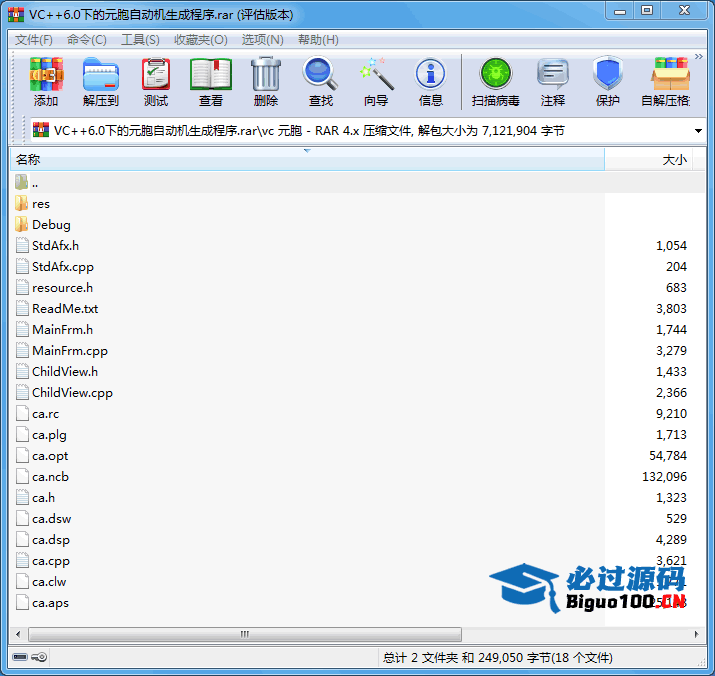Click the horizontal scrollbar thumb
The width and height of the screenshot is (715, 676).
coord(245,634)
